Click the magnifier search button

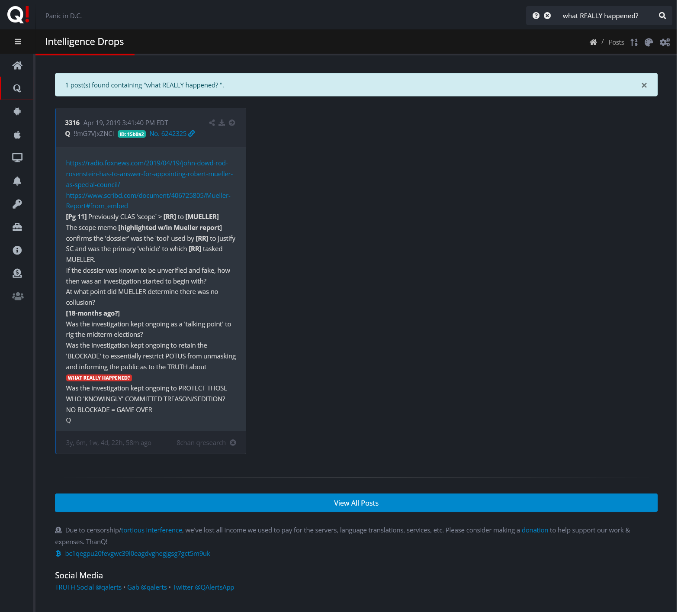pyautogui.click(x=662, y=16)
